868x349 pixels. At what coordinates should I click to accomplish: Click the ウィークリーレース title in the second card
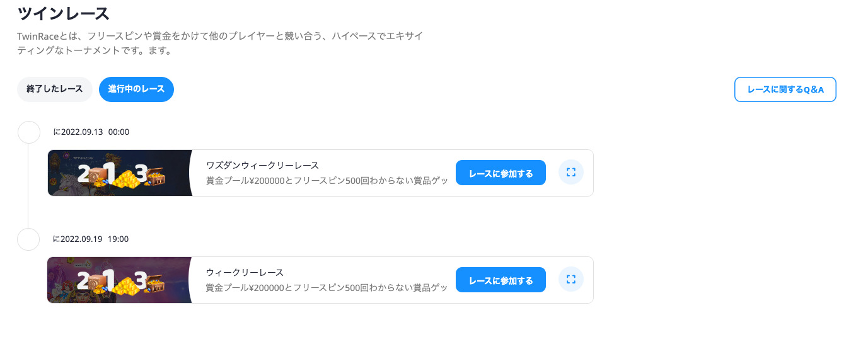(x=245, y=272)
